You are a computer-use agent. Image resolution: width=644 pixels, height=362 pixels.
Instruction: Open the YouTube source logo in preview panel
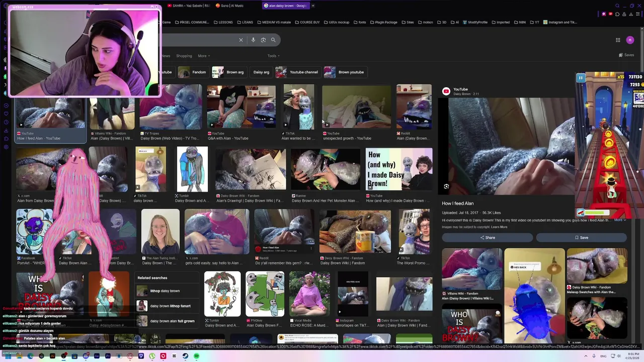pyautogui.click(x=446, y=91)
